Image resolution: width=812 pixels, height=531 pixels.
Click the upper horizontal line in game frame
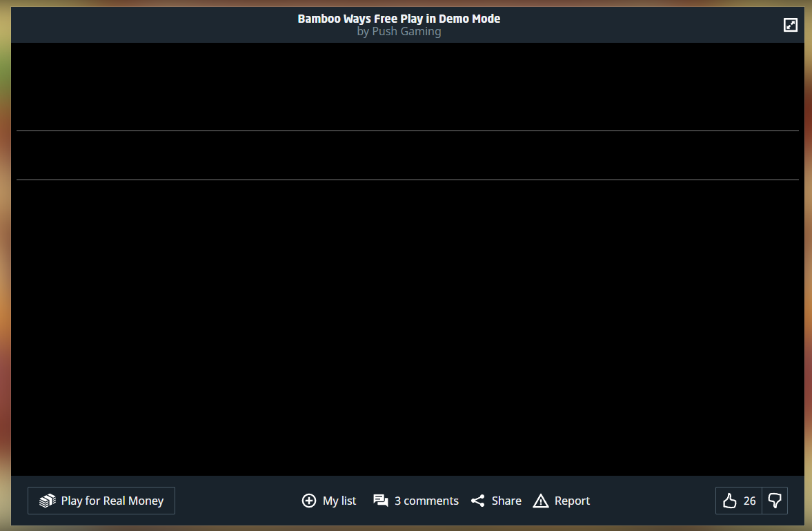[x=407, y=131]
